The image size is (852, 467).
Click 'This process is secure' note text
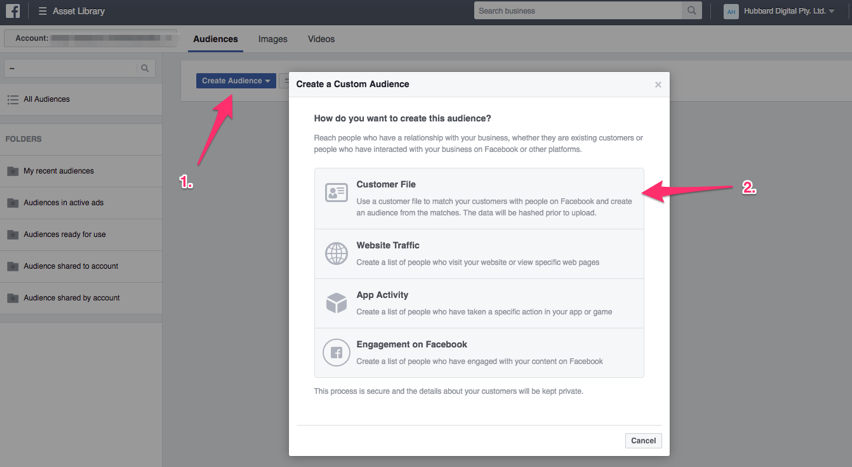[x=448, y=391]
